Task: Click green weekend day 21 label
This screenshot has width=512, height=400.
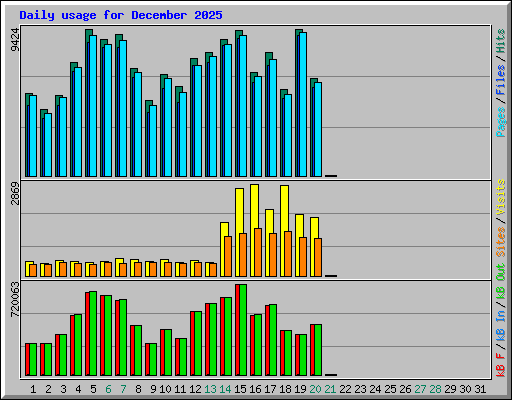Action: [x=330, y=389]
